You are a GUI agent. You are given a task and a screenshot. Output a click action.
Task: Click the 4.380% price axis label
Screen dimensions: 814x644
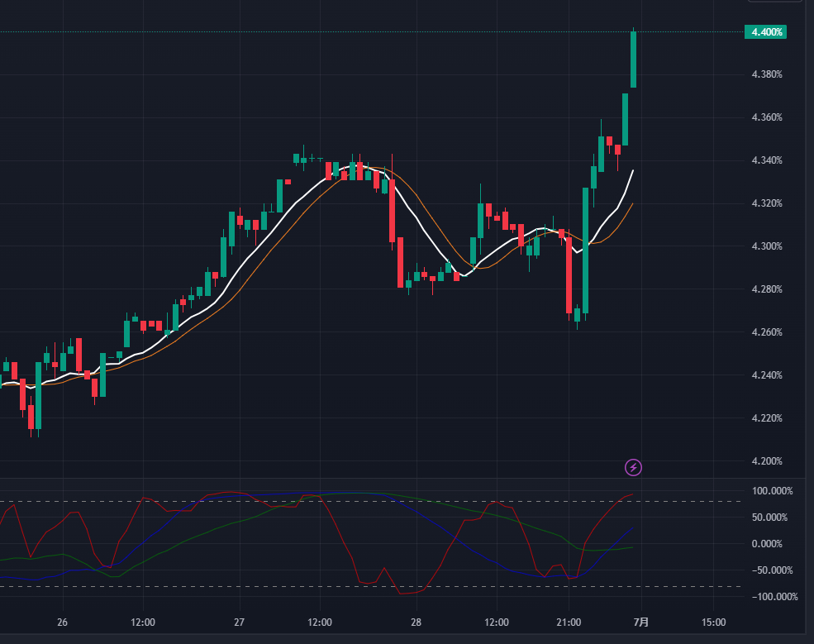pos(767,74)
